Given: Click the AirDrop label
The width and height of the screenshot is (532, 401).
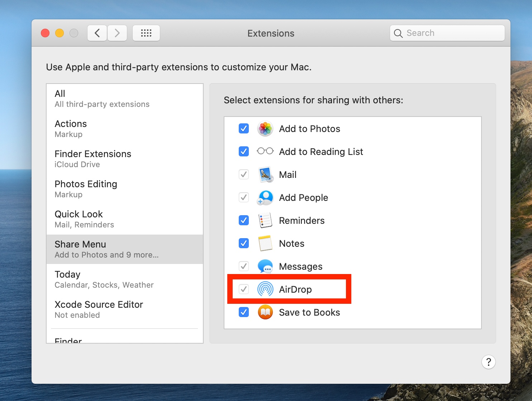Looking at the screenshot, I should click(295, 289).
